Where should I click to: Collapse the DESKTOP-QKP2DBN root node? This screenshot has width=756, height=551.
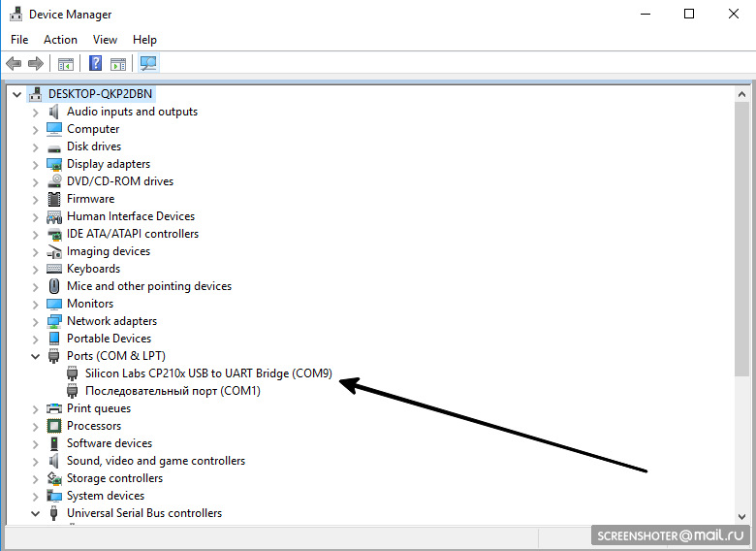[17, 94]
